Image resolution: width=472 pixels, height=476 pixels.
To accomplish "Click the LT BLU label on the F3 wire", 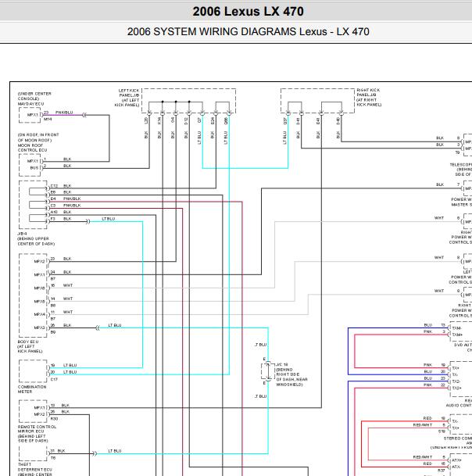I will click(109, 219).
